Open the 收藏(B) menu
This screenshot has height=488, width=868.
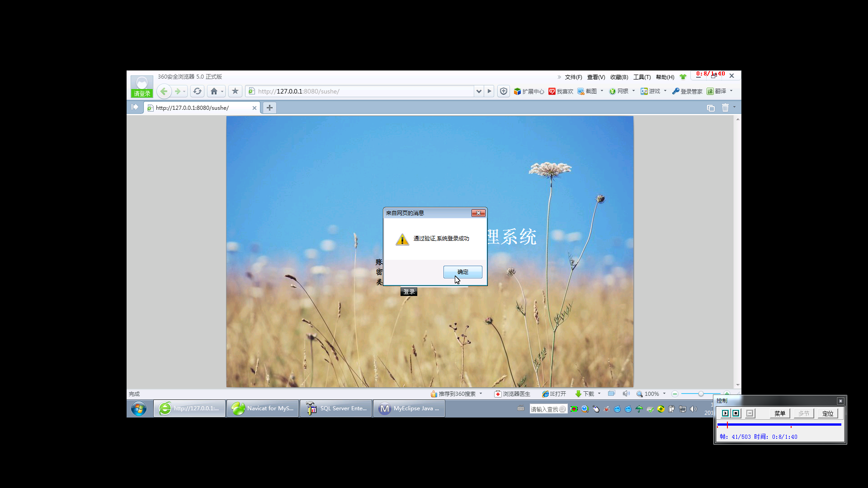tap(619, 77)
